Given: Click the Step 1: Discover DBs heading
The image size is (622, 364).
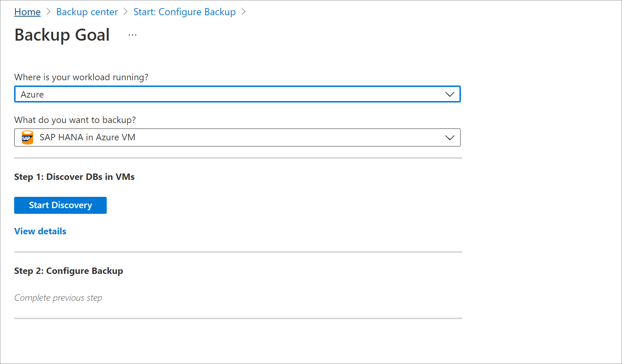Looking at the screenshot, I should click(x=74, y=177).
